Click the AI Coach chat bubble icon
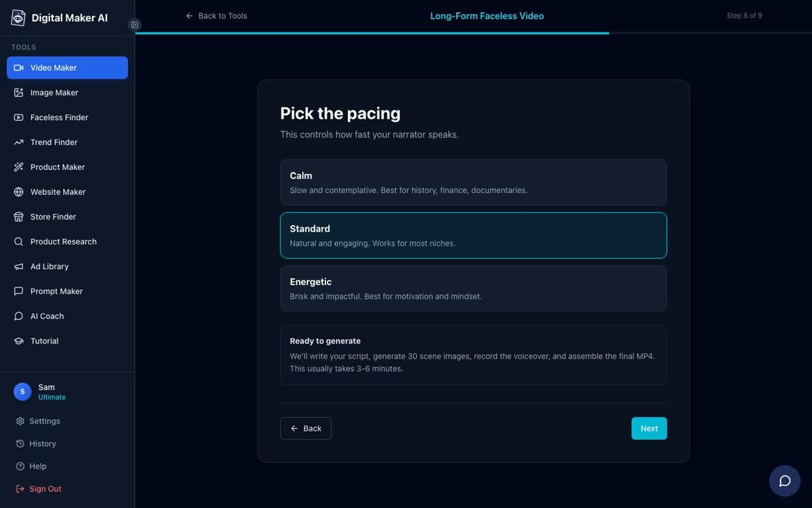The image size is (812, 508). pos(18,316)
